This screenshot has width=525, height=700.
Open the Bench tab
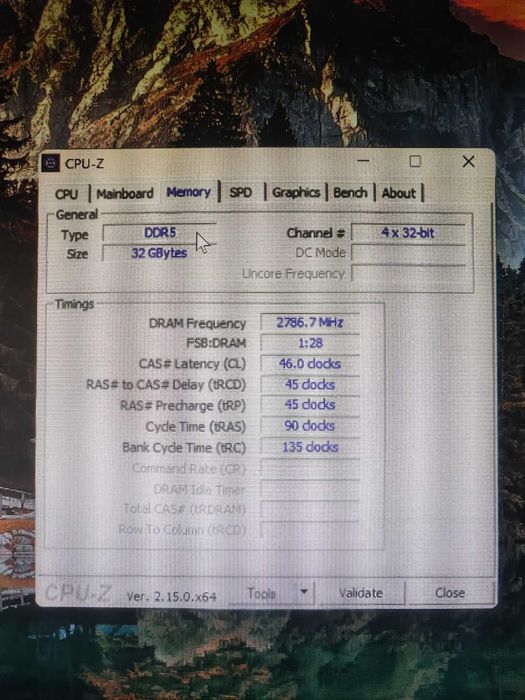(350, 193)
